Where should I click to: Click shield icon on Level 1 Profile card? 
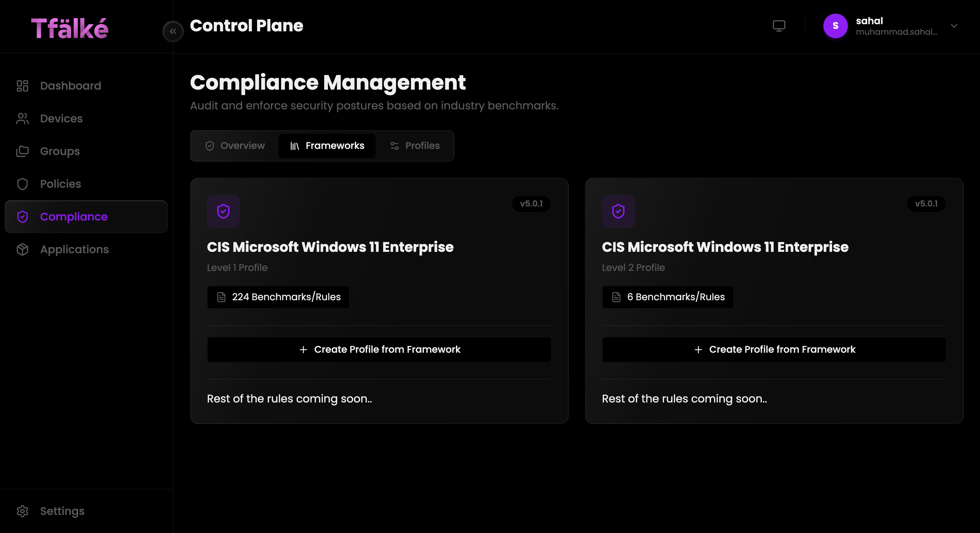tap(223, 211)
